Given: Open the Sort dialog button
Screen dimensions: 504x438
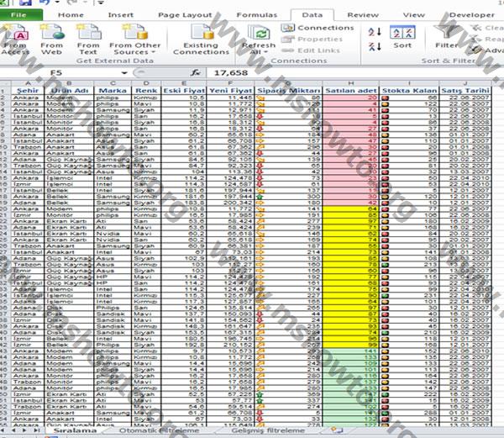Looking at the screenshot, I should pyautogui.click(x=402, y=37).
